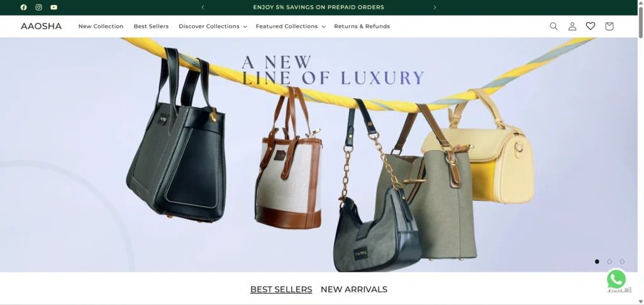Open the wishlist heart icon

591,26
